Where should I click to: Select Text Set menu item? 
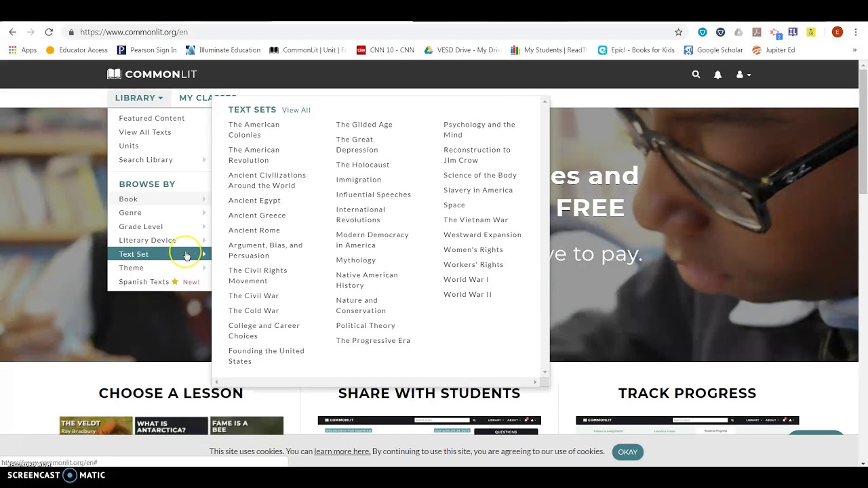pos(160,254)
